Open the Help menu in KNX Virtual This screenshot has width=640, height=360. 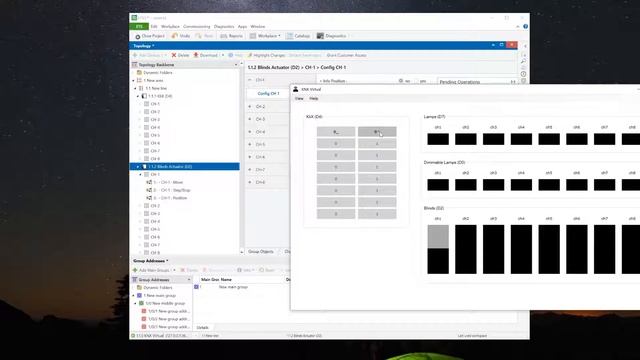[313, 99]
